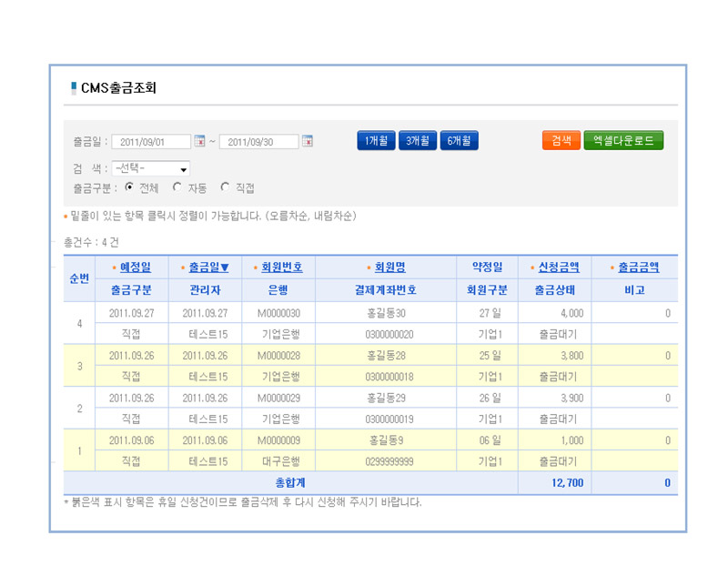The image size is (728, 586).
Task: Click requested amount 1,000
Action: coord(572,440)
